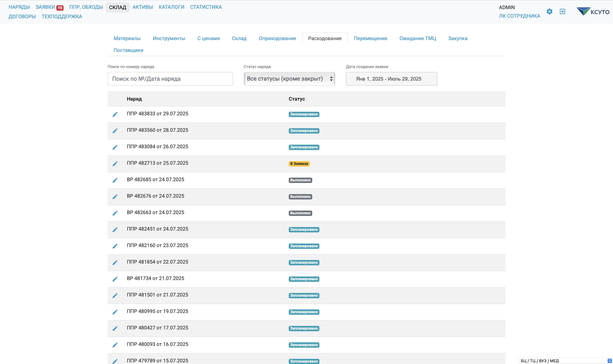Screen dimensions: 613x364
Task: Open the order status dropdown
Action: pos(289,79)
